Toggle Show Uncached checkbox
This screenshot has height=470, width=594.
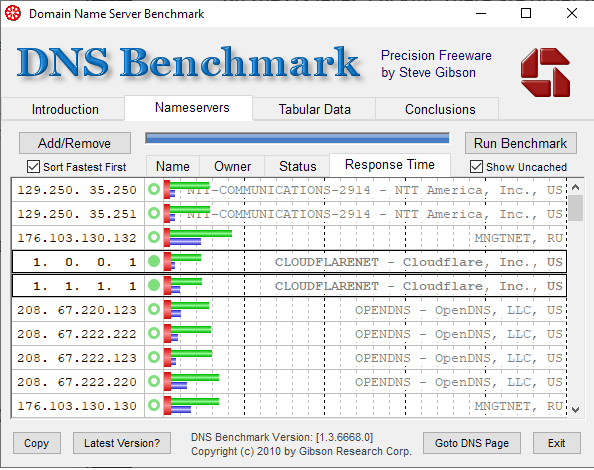click(x=476, y=167)
